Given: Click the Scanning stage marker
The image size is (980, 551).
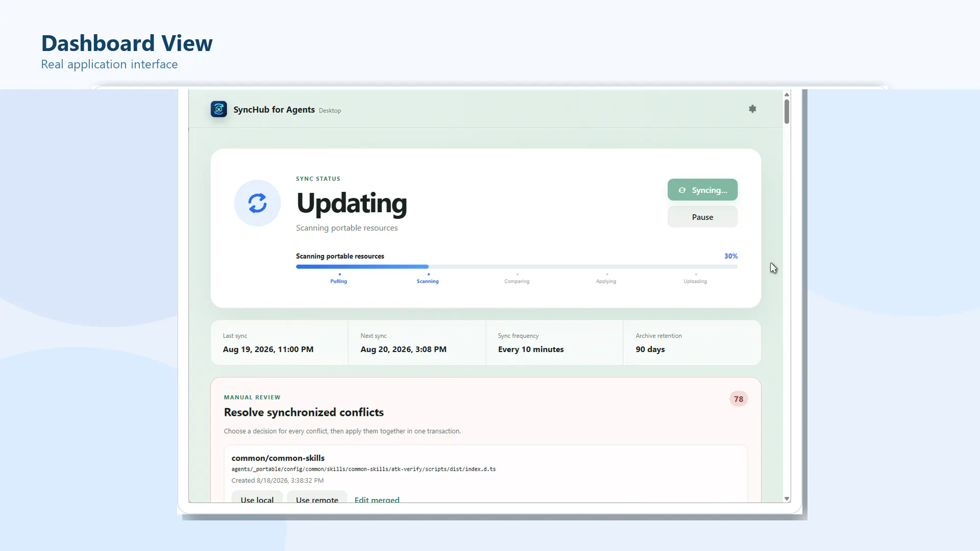Looking at the screenshot, I should 428,279.
